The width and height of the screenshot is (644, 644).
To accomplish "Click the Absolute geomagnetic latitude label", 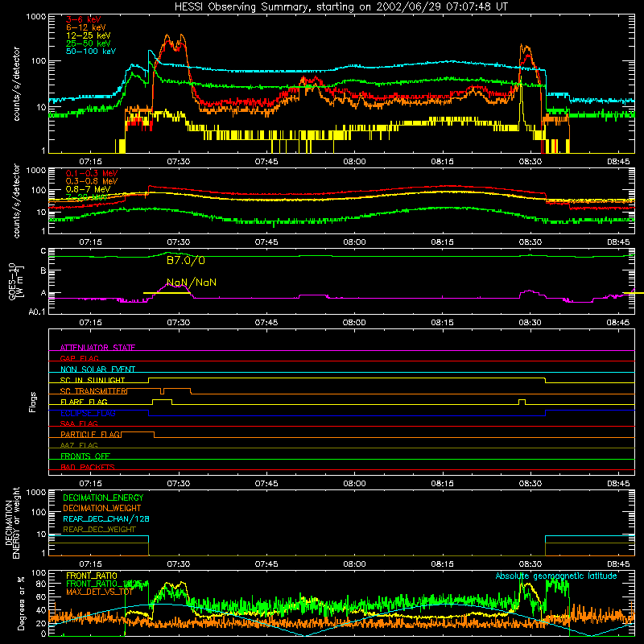I will (556, 576).
